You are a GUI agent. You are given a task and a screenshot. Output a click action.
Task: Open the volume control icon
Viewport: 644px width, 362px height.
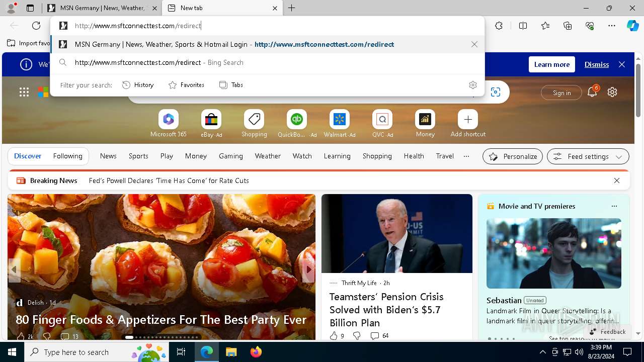click(x=579, y=352)
